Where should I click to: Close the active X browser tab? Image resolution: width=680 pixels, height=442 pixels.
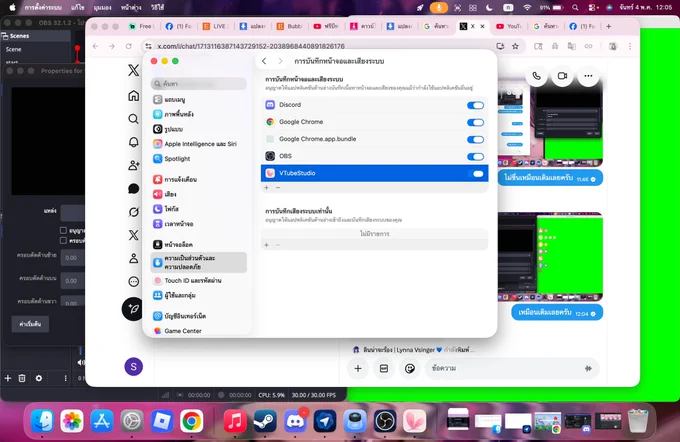[x=482, y=26]
